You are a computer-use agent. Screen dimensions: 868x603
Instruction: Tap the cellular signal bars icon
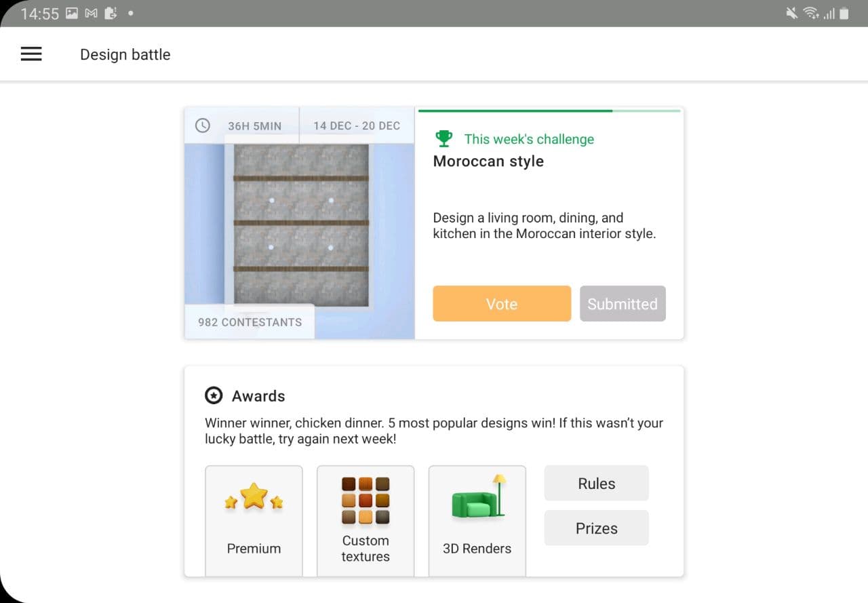[x=828, y=14]
